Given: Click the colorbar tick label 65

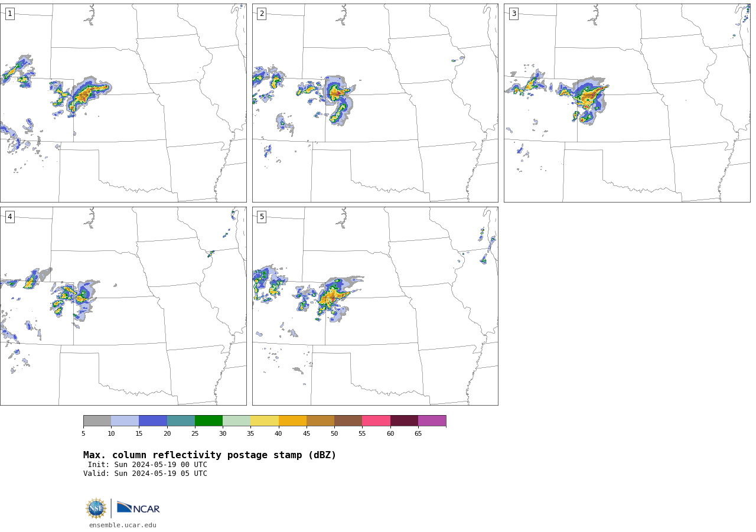Looking at the screenshot, I should (x=418, y=434).
